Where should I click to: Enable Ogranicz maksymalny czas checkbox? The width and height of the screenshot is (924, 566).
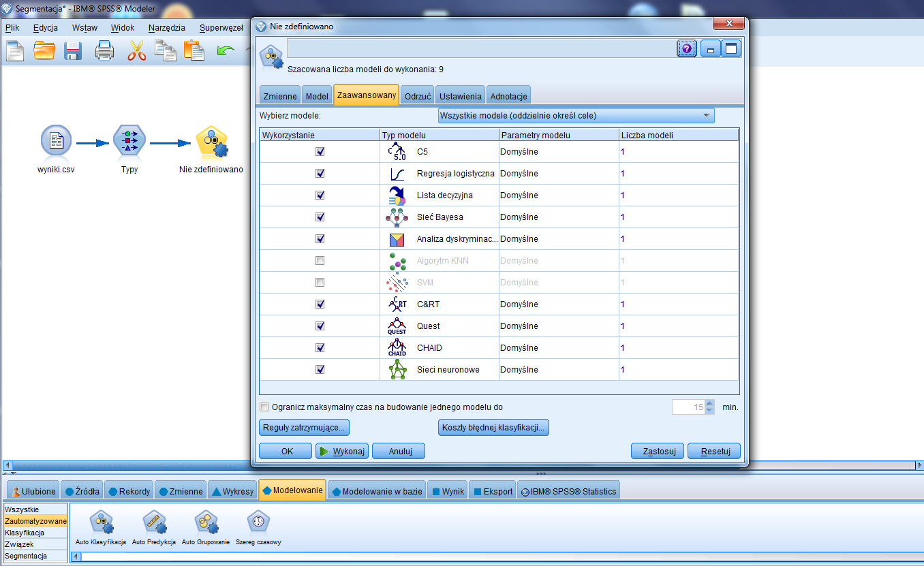tap(264, 407)
